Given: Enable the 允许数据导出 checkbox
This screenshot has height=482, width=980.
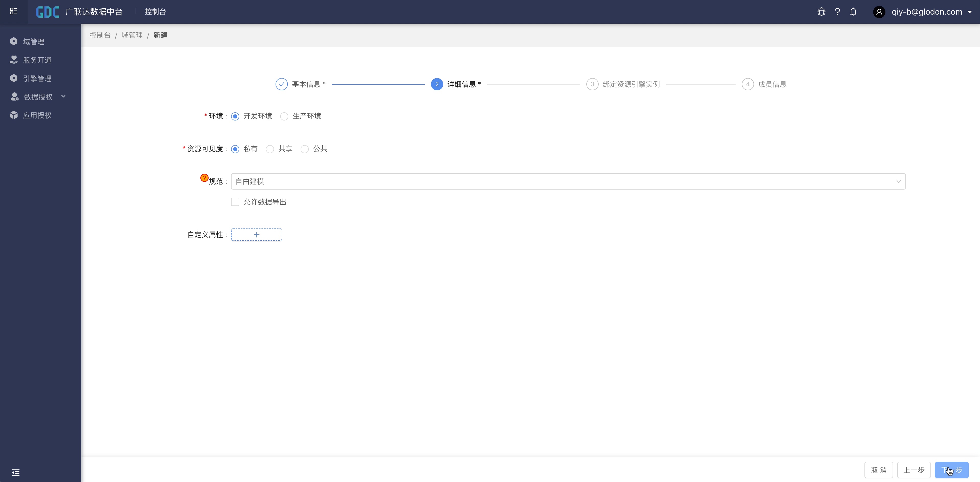Looking at the screenshot, I should click(235, 202).
